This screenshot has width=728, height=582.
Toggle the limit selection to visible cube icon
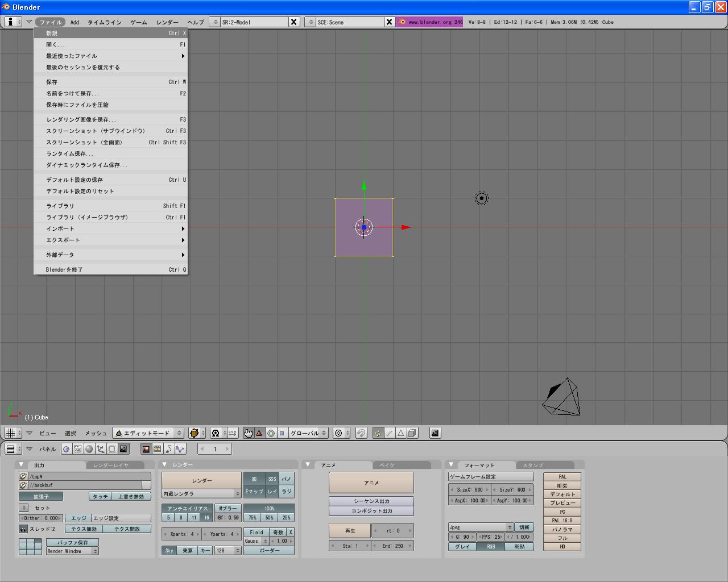pos(412,433)
